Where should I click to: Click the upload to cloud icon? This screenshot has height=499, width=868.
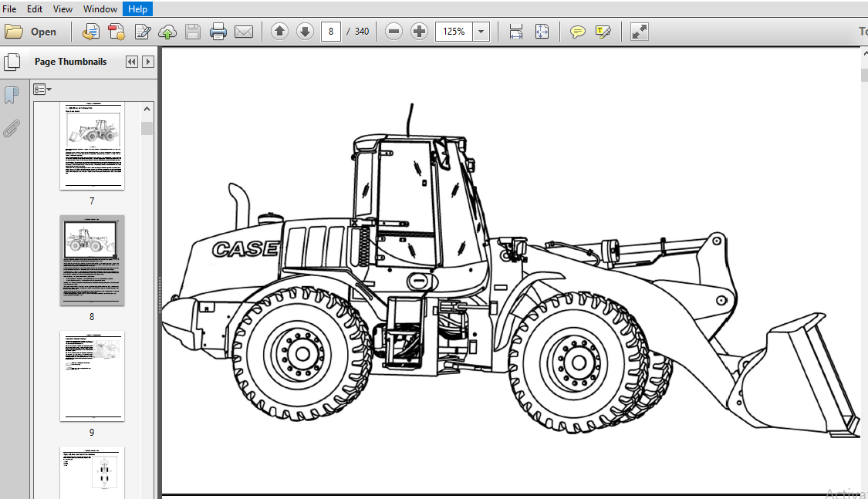click(167, 32)
